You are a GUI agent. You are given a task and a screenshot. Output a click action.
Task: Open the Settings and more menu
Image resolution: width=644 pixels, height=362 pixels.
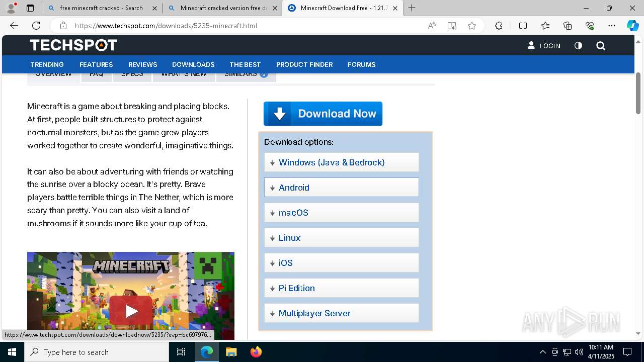[612, 26]
